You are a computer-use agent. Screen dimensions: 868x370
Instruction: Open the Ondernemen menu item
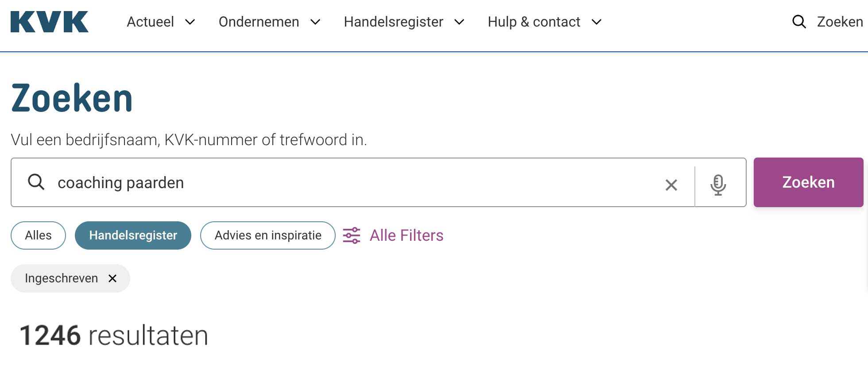259,22
